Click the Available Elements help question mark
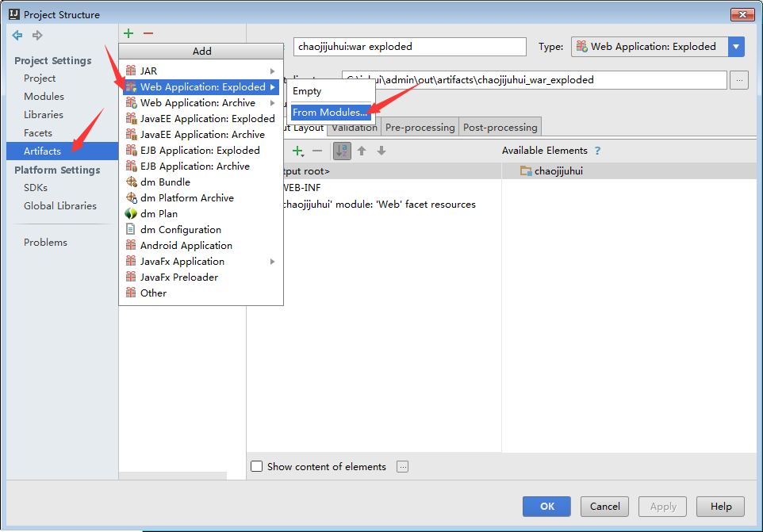 (597, 151)
